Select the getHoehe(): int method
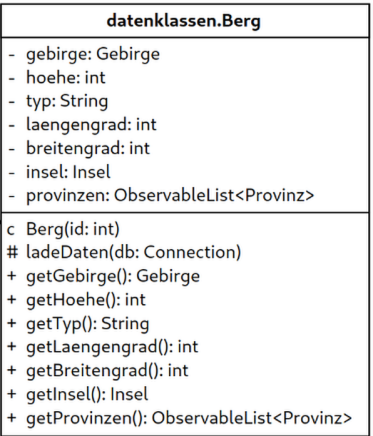This screenshot has height=436, width=373. (86, 300)
